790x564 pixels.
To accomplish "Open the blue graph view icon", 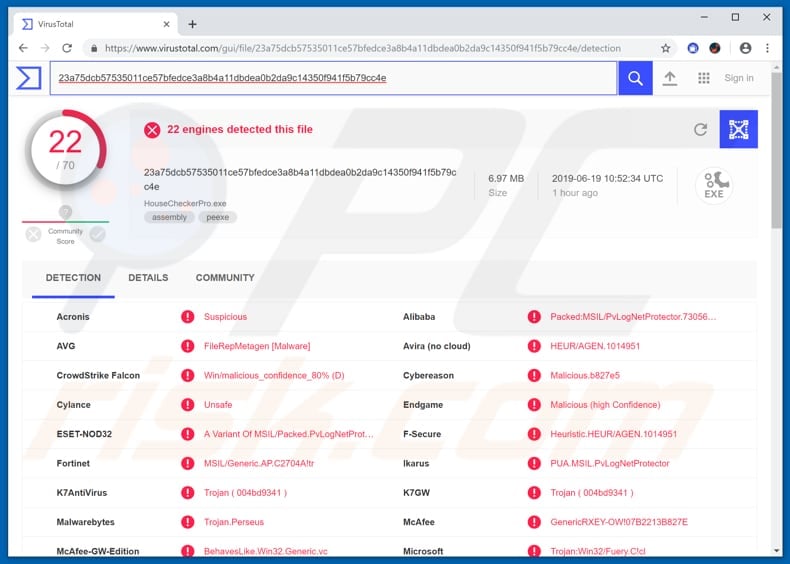I will [x=738, y=130].
